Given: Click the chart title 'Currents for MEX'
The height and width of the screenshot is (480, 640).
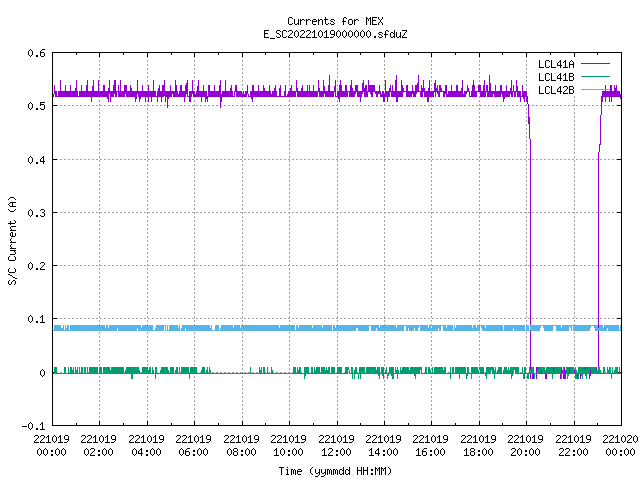Looking at the screenshot, I should (x=335, y=21).
